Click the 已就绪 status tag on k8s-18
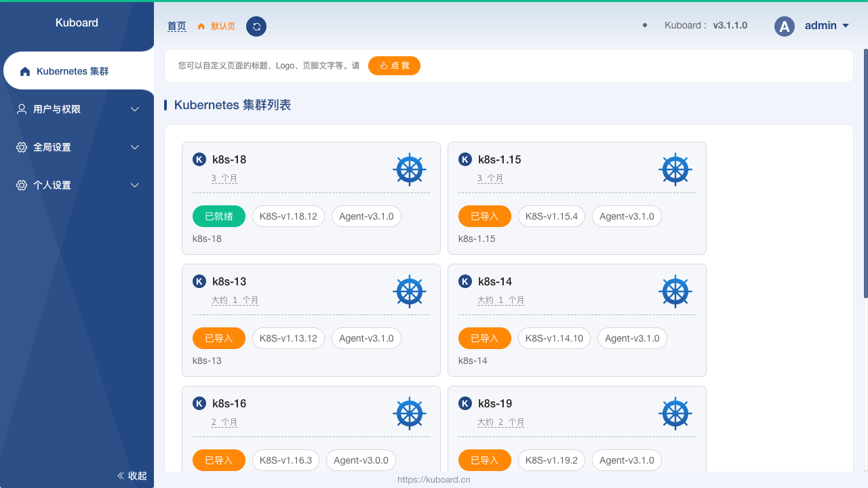868x488 pixels. click(218, 216)
